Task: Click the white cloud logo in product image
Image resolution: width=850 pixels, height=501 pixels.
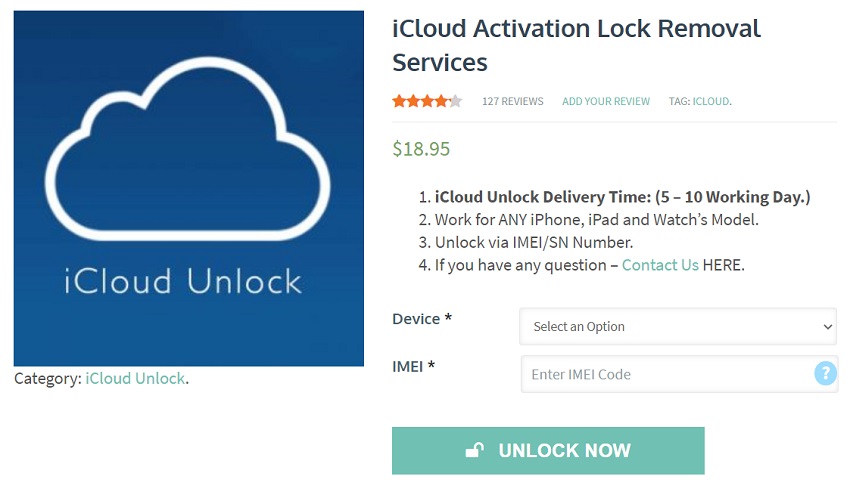Action: [188, 149]
